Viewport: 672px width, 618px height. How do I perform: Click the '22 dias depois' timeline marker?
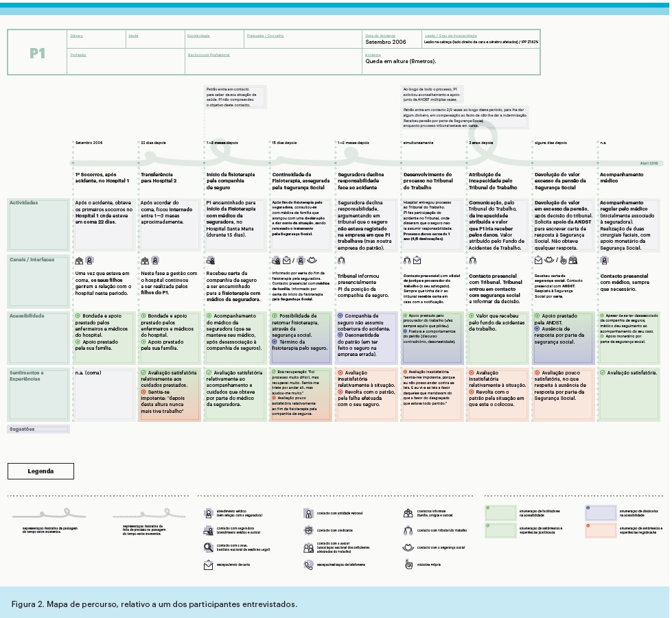153,143
